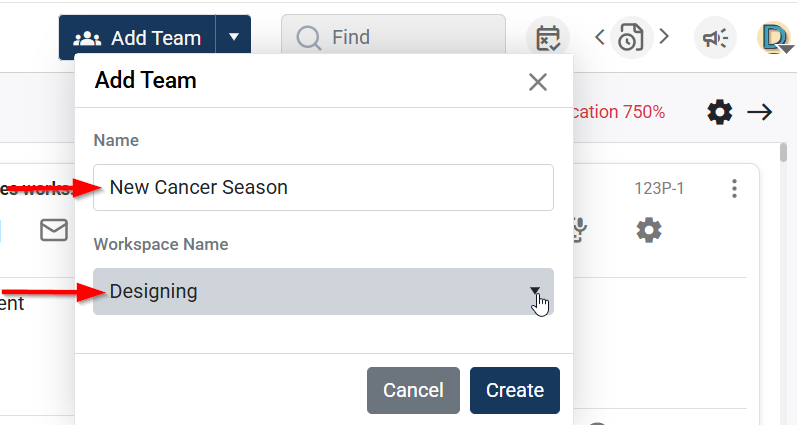Viewport: 797px width, 425px height.
Task: Click the Find search box
Action: click(x=393, y=38)
